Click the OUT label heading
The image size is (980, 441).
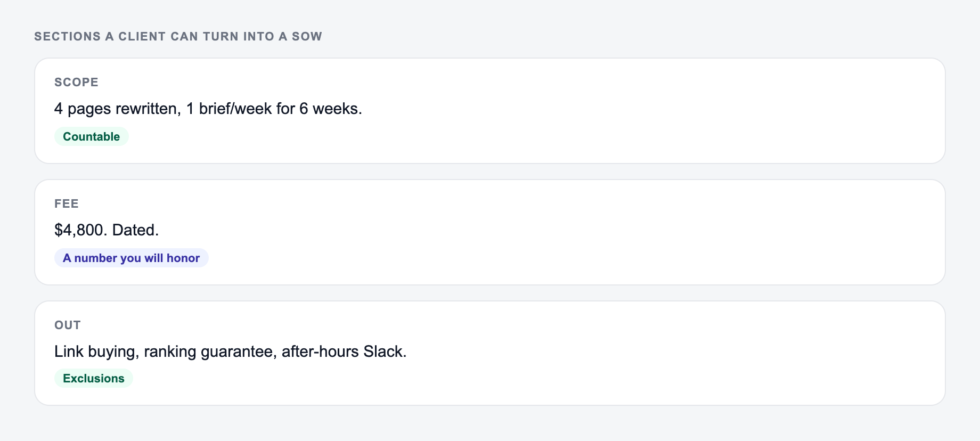click(x=68, y=325)
